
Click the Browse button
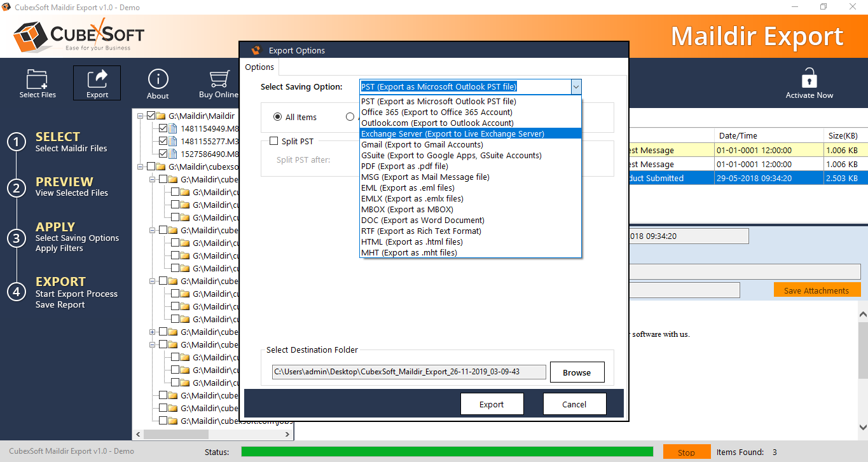pos(576,372)
